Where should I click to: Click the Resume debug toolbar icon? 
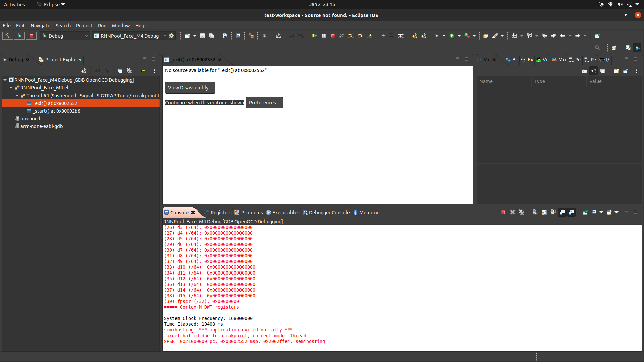(x=314, y=36)
